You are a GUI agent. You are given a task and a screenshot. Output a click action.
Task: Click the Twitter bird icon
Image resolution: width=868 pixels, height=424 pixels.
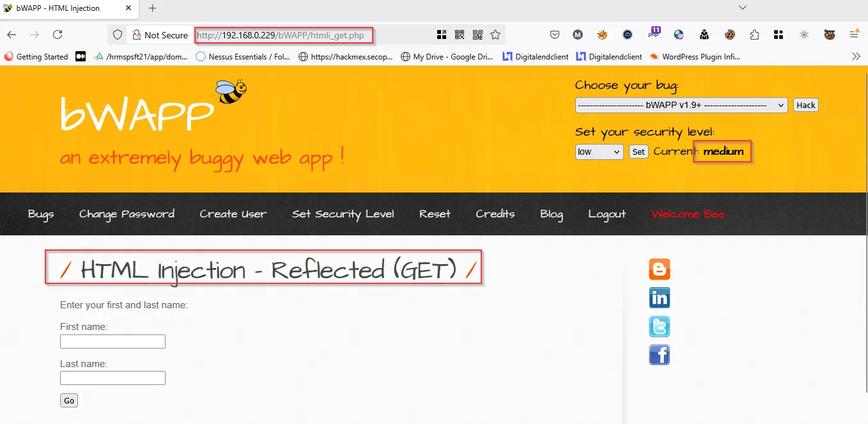659,326
